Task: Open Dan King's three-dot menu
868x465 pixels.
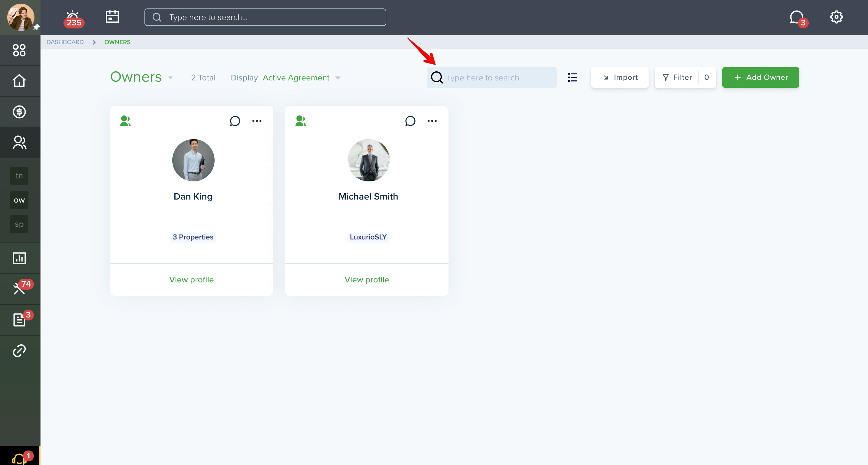Action: [x=257, y=121]
